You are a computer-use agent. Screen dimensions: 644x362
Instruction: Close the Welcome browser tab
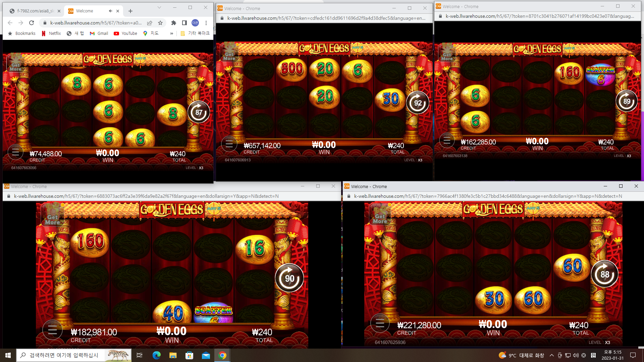click(x=118, y=11)
